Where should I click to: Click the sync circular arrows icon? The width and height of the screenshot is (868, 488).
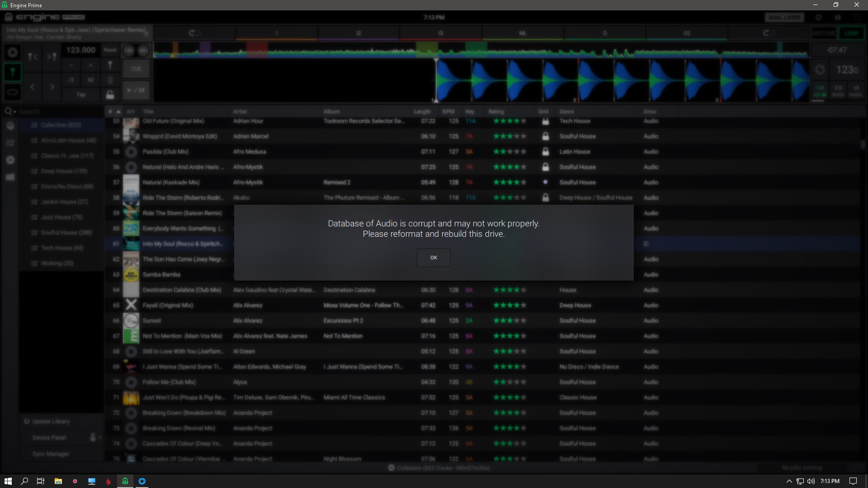[x=820, y=70]
